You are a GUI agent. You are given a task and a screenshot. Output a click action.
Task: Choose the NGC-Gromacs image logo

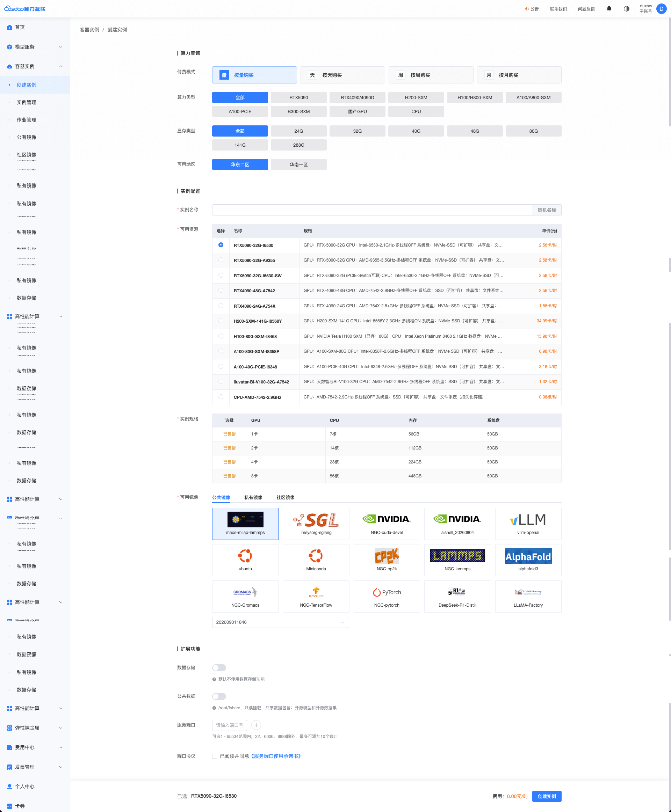245,592
